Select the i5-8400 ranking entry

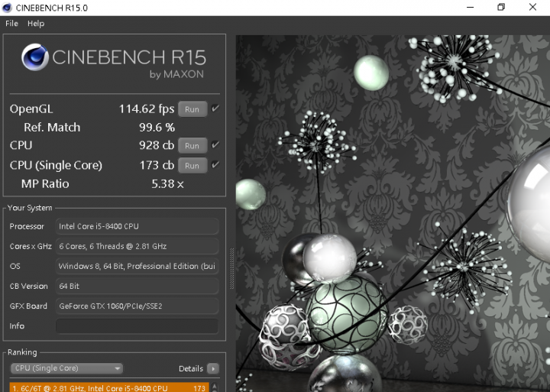click(x=109, y=387)
